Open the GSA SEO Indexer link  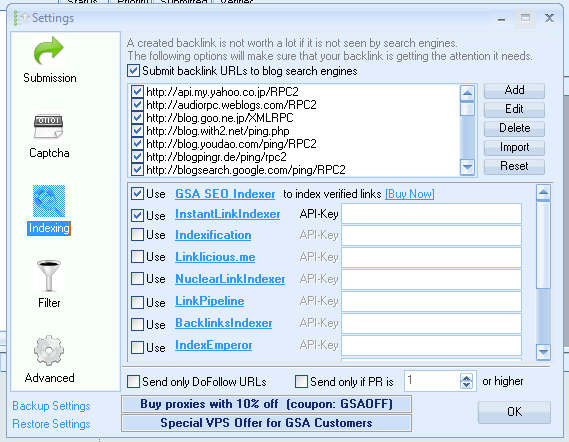(225, 194)
